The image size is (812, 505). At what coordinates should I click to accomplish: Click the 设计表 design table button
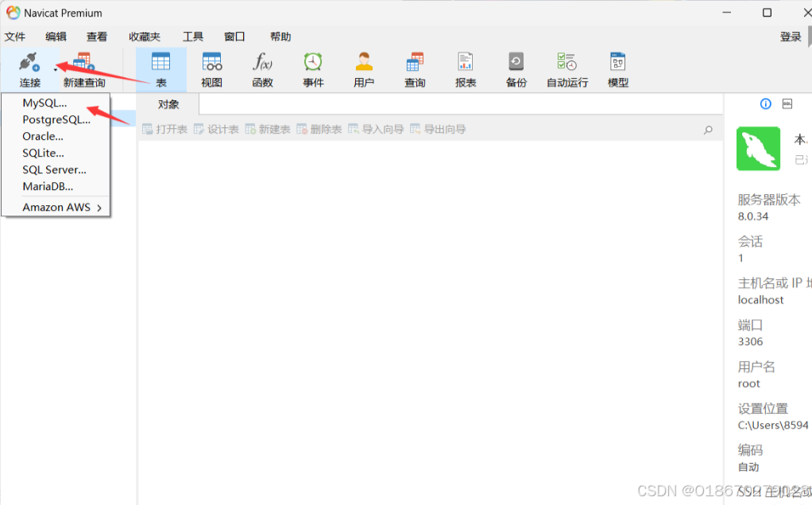coord(216,129)
